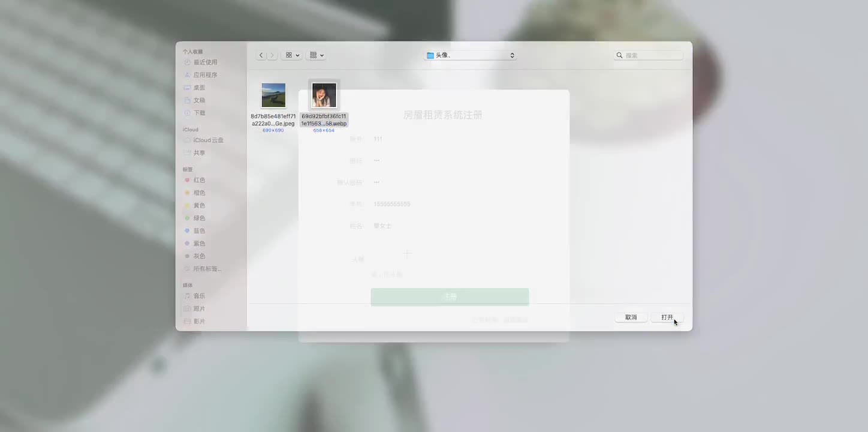This screenshot has width=868, height=432.
Task: Expand the 头像、 folder path popup
Action: [471, 55]
